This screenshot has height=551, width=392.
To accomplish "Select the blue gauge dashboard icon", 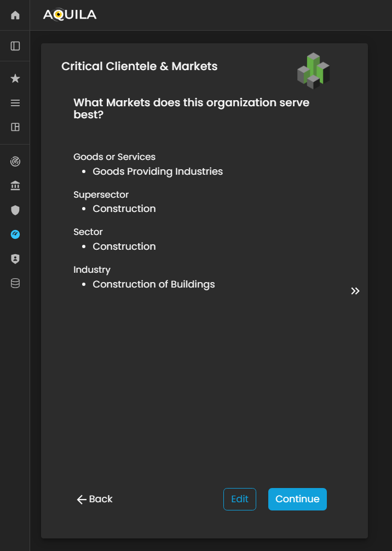I will pos(15,234).
